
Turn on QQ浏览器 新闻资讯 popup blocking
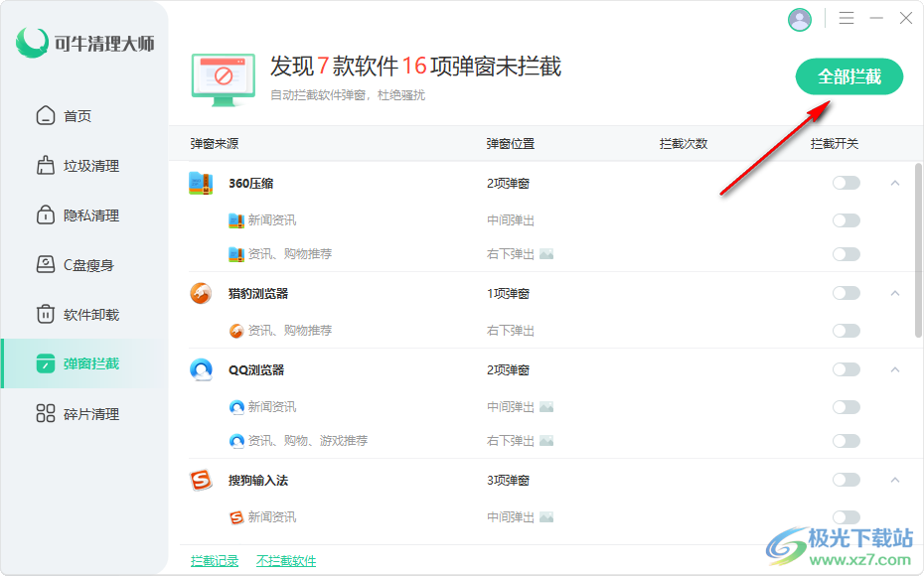point(846,407)
